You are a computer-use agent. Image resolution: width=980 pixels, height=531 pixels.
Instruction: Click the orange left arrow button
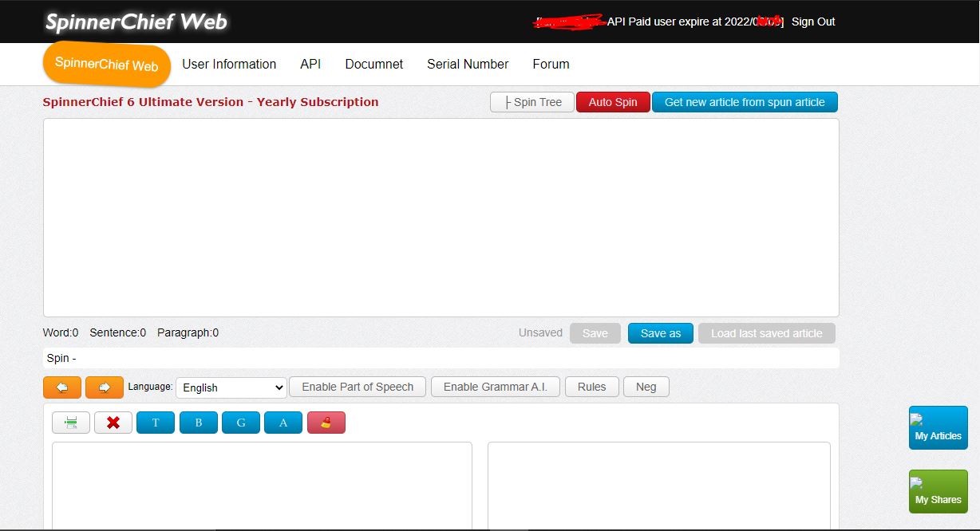[x=62, y=387]
